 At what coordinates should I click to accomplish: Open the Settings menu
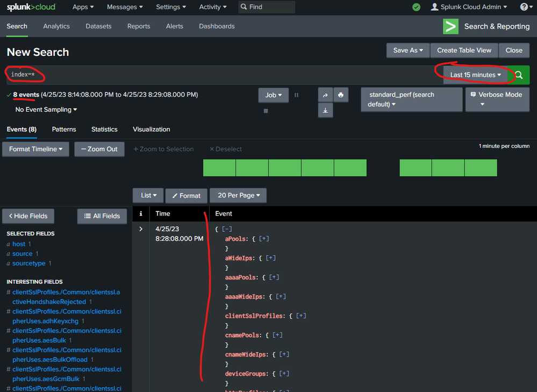(x=171, y=7)
